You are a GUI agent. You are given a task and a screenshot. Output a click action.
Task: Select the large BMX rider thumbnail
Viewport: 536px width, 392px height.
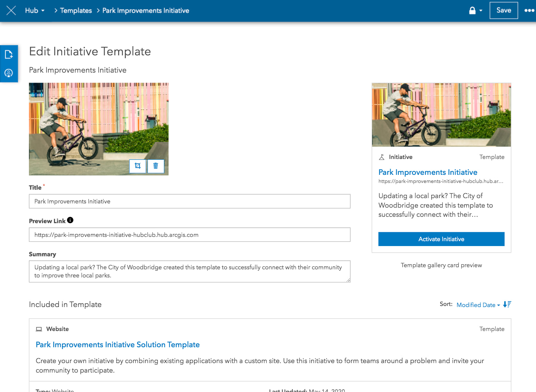click(99, 129)
